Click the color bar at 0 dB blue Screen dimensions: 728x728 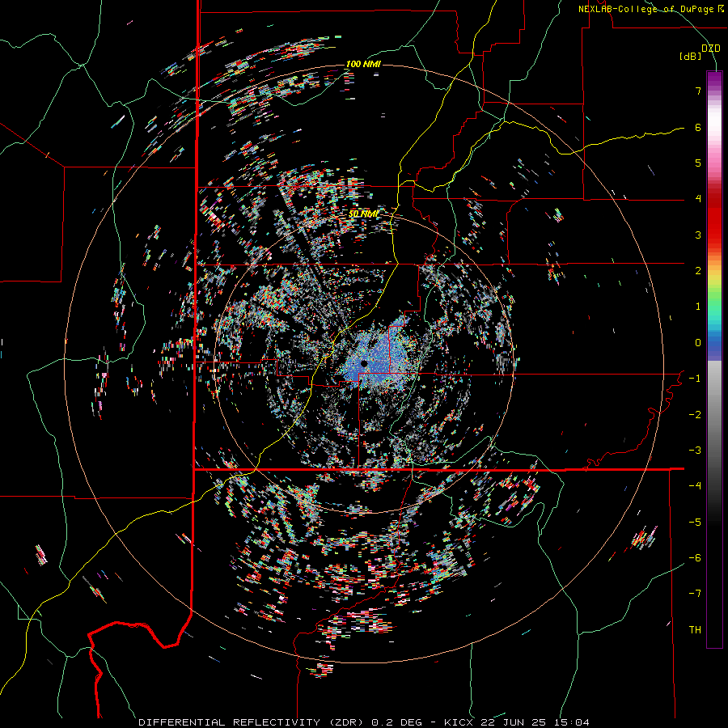[x=714, y=343]
